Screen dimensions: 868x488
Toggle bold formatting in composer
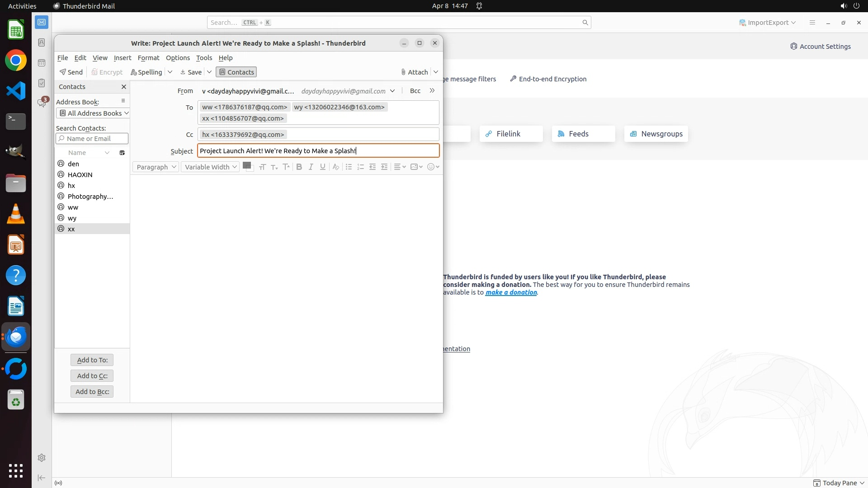[x=299, y=167]
